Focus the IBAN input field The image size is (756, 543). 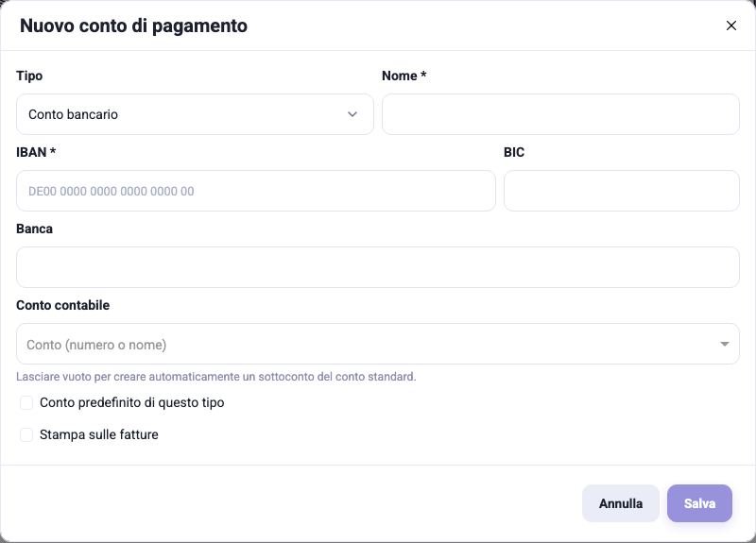256,191
